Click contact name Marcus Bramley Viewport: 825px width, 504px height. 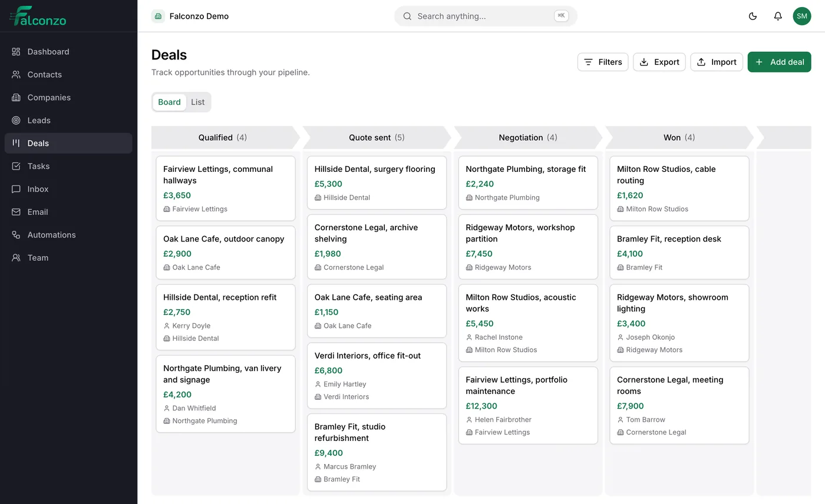349,466
